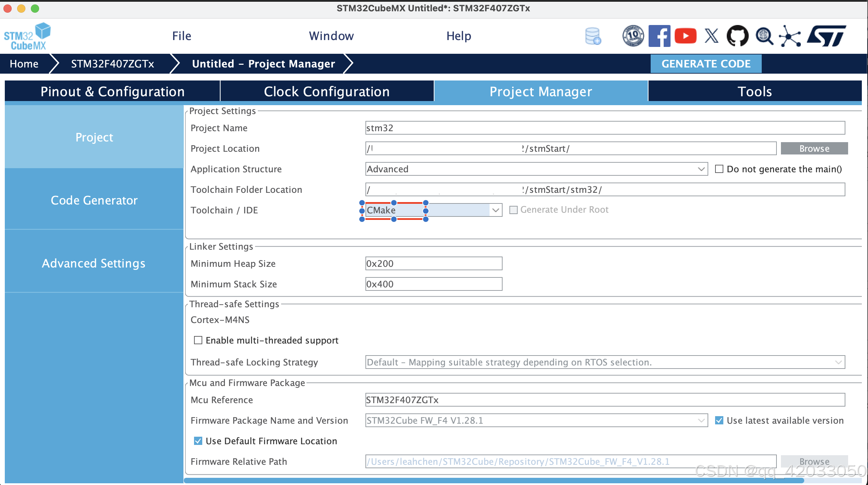Screen dimensions: 868x485
Task: Expand the Toolchain / IDE dropdown
Action: pyautogui.click(x=495, y=210)
